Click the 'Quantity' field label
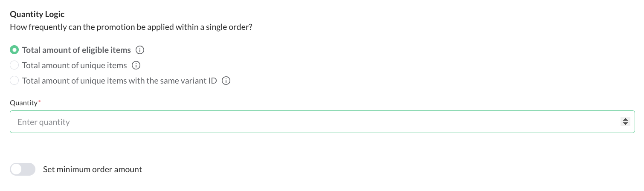 24,103
